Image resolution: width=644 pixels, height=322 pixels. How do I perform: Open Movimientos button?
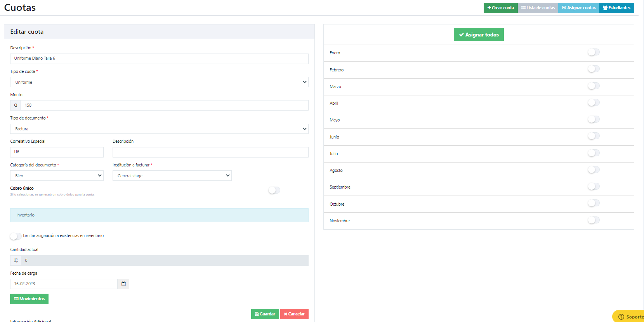click(29, 299)
